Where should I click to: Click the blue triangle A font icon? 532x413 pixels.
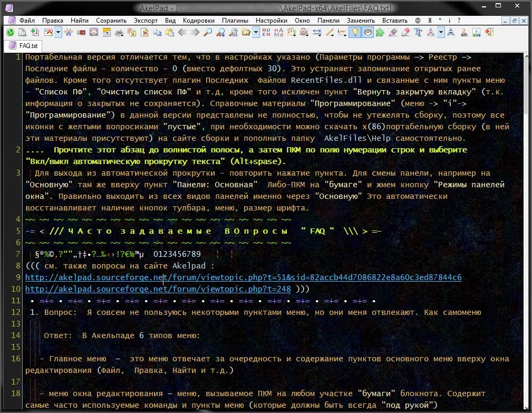451,32
